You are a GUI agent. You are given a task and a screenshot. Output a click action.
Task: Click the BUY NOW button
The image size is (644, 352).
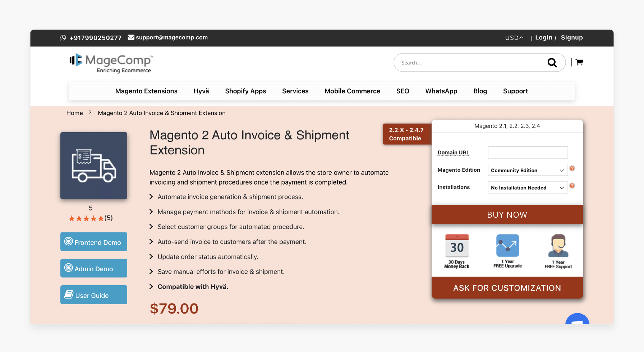click(507, 215)
